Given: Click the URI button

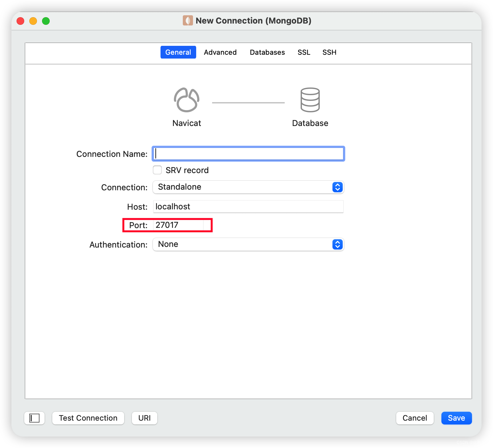Looking at the screenshot, I should click(145, 418).
